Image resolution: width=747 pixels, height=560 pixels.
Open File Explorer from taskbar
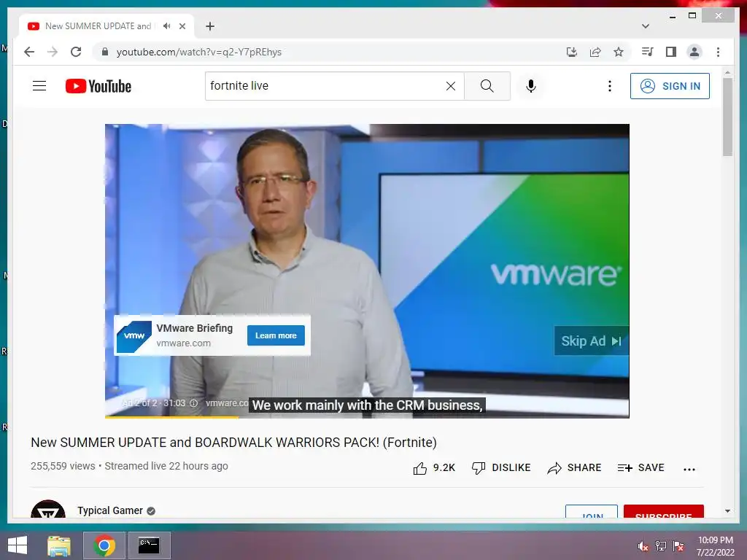[59, 545]
